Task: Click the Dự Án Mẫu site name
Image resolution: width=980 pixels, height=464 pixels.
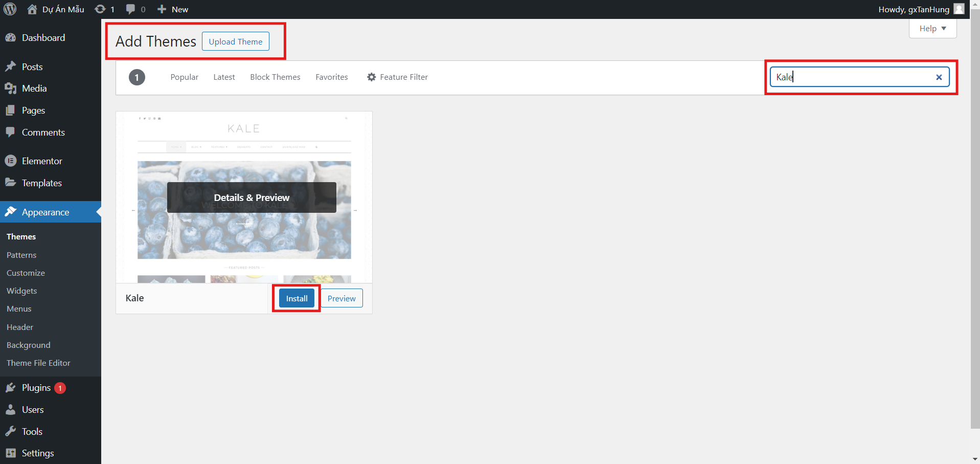Action: click(63, 9)
